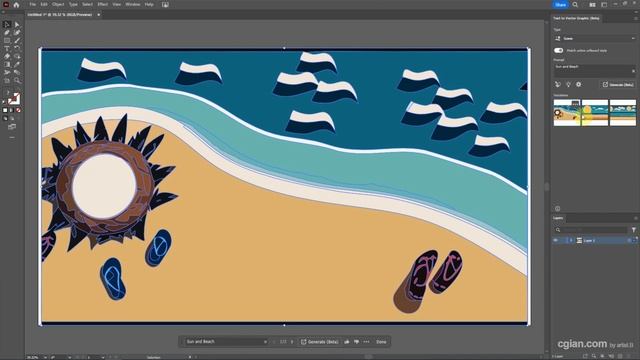Select the Rectangle tool

pyautogui.click(x=7, y=40)
